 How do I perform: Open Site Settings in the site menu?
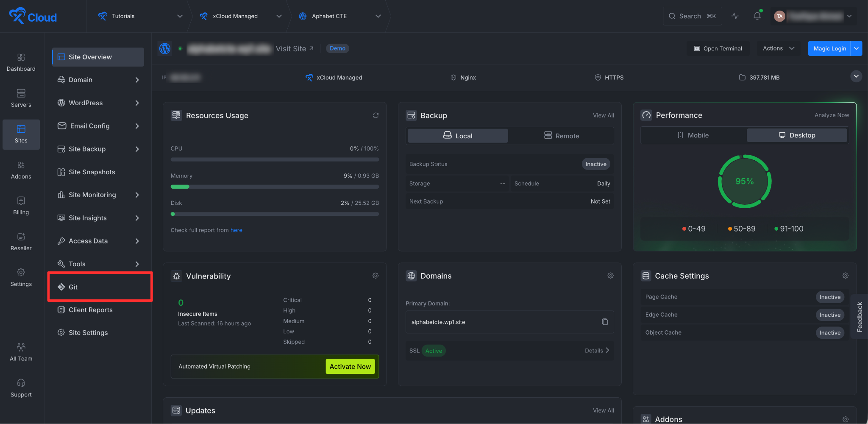[x=98, y=333]
